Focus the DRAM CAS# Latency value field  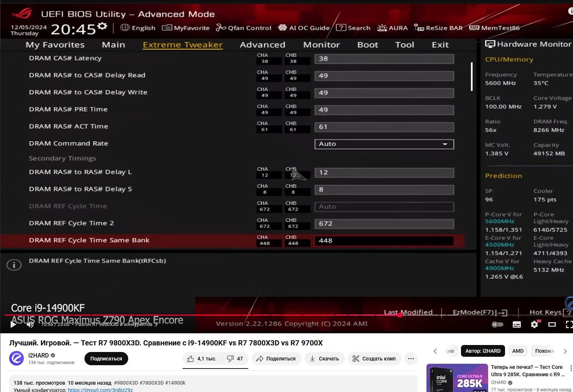pyautogui.click(x=384, y=59)
